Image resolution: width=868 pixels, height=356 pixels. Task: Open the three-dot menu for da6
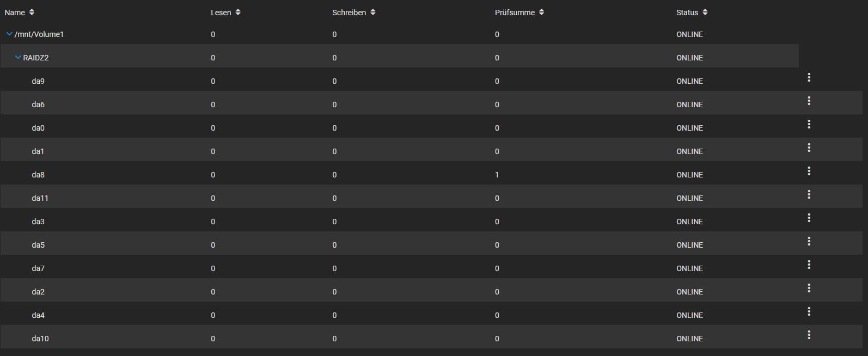click(x=809, y=101)
